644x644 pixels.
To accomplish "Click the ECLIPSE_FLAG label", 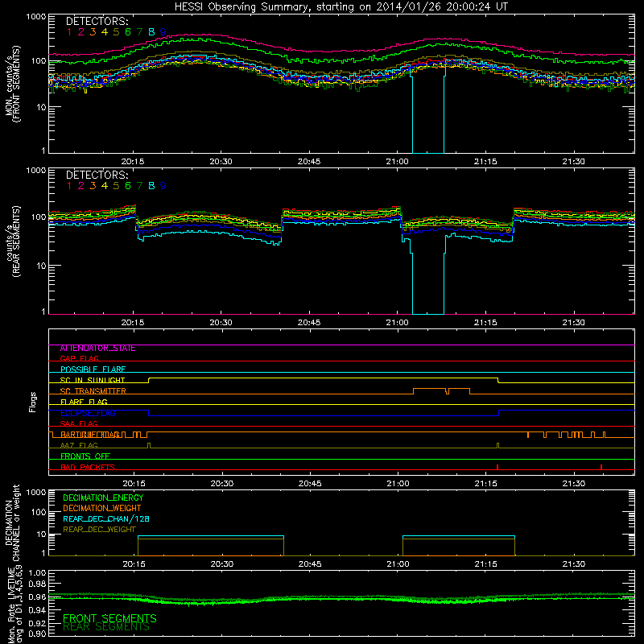I will click(x=88, y=413).
